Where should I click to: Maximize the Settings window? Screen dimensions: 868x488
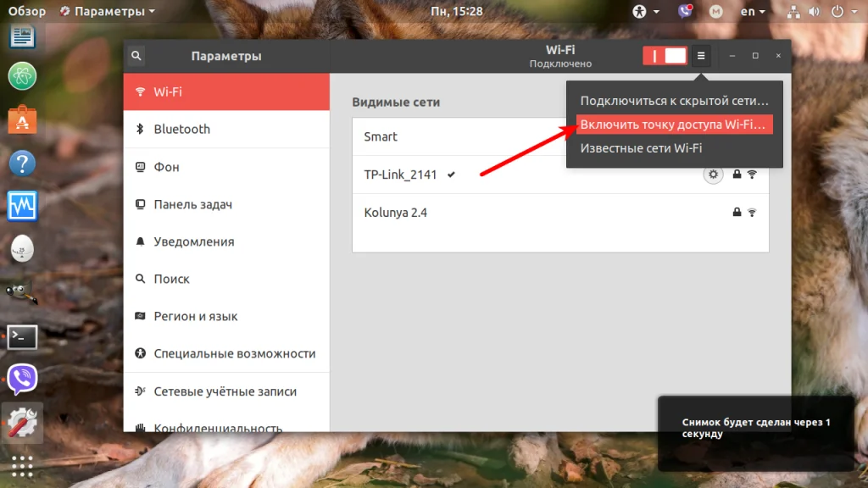[x=755, y=56]
